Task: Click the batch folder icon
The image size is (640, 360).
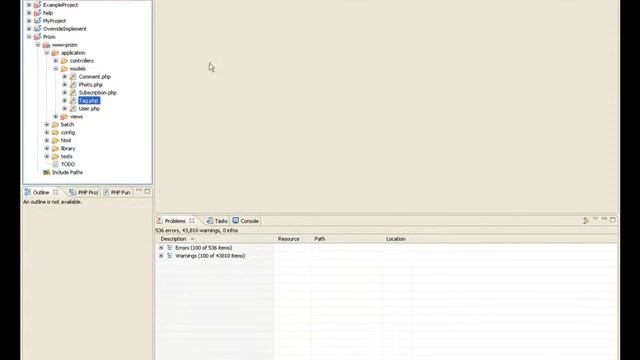Action: [55, 124]
